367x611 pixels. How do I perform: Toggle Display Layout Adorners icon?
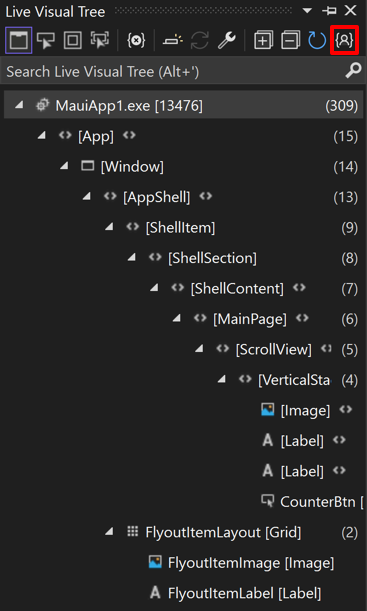click(x=73, y=40)
